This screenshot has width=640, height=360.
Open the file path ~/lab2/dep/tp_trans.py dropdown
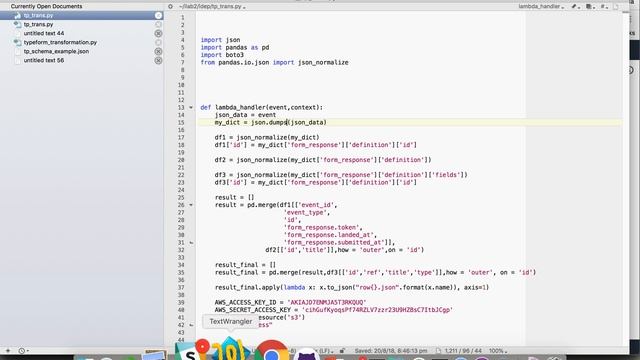tap(212, 7)
